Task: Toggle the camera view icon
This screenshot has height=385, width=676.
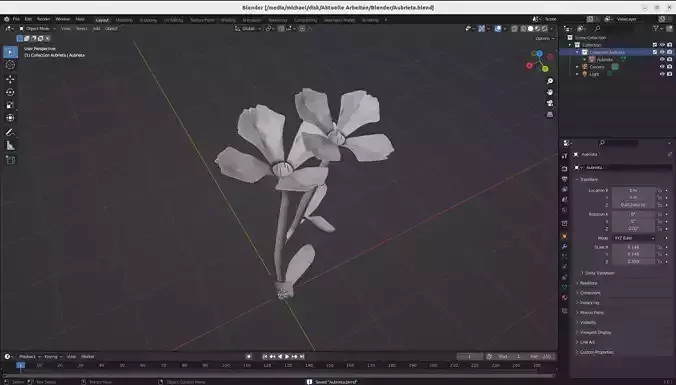Action: 550,103
